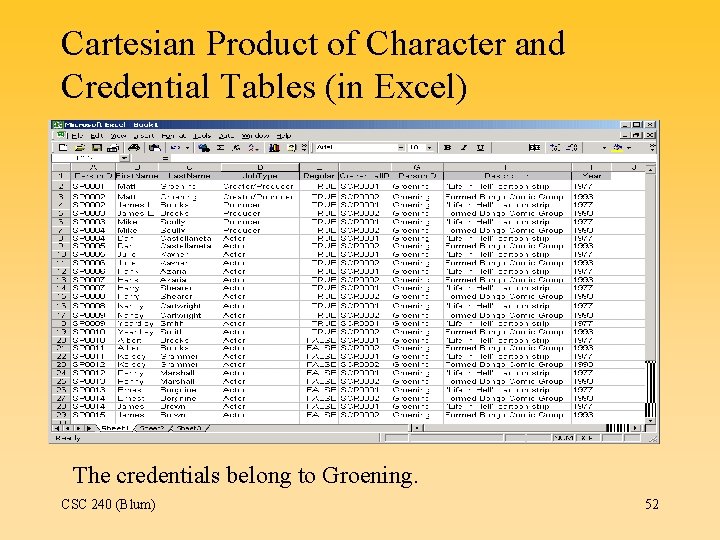Click the Name Box field
The width and height of the screenshot is (720, 540).
tap(86, 158)
